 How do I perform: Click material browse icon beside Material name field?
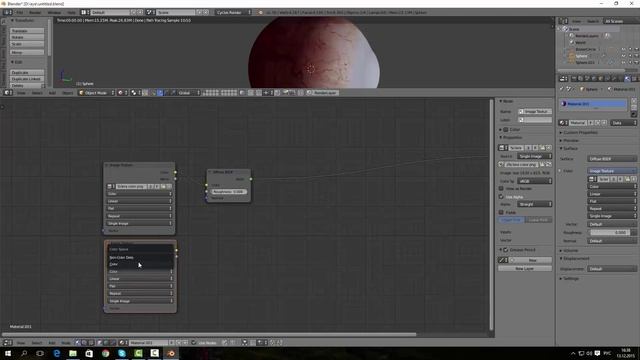click(563, 123)
